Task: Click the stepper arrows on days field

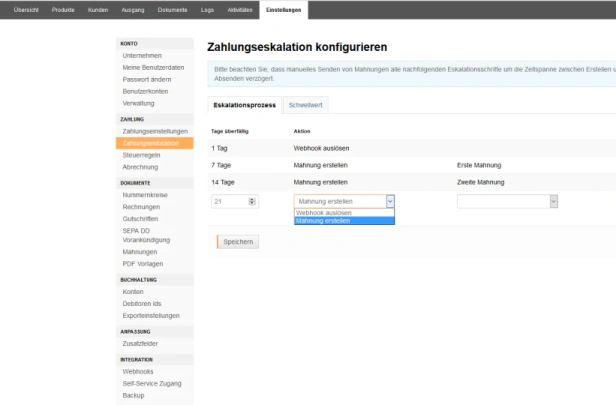Action: tap(252, 202)
